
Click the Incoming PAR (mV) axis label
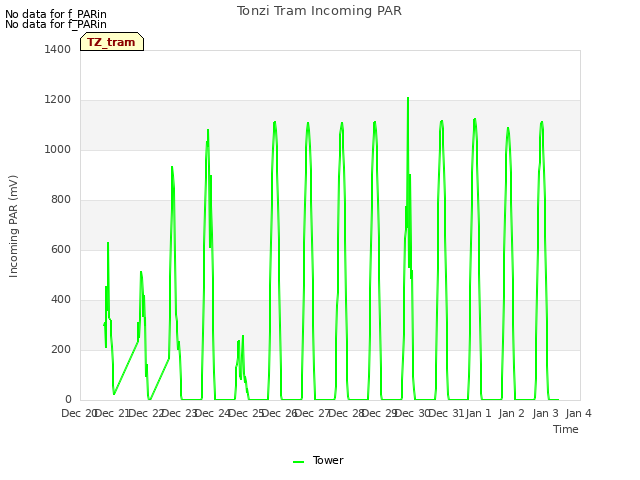[13, 227]
